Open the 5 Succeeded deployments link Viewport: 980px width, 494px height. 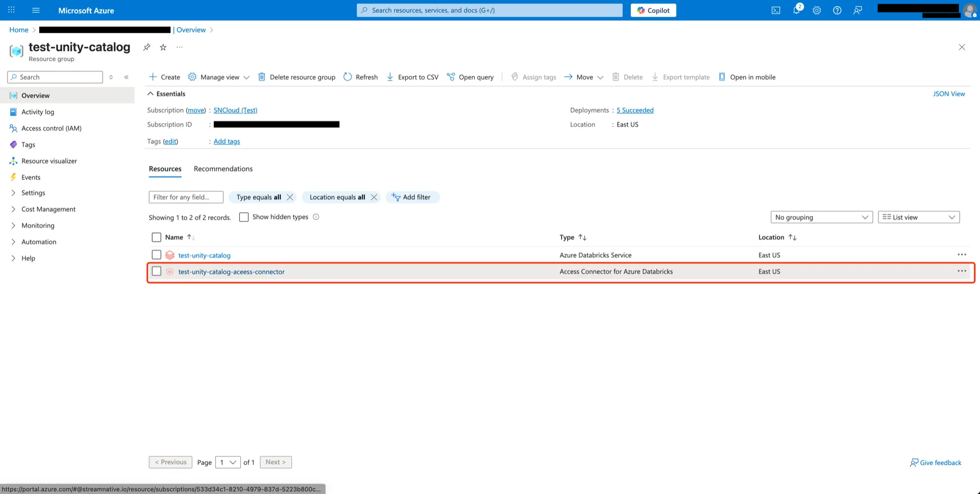tap(635, 110)
